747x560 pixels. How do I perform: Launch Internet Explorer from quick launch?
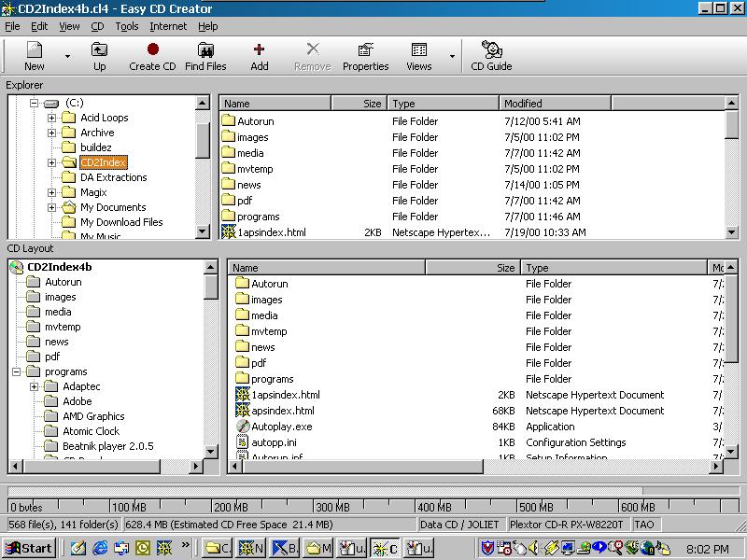point(100,549)
